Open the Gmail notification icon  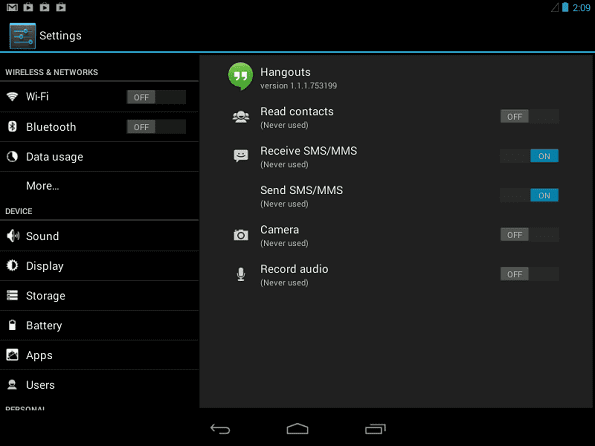12,7
